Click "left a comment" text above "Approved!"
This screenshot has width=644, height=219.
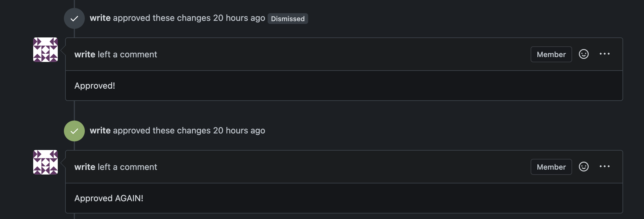(x=127, y=55)
